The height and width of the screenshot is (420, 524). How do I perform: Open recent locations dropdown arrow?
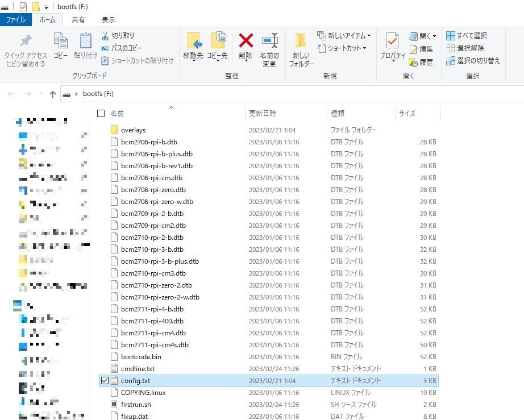coord(41,94)
